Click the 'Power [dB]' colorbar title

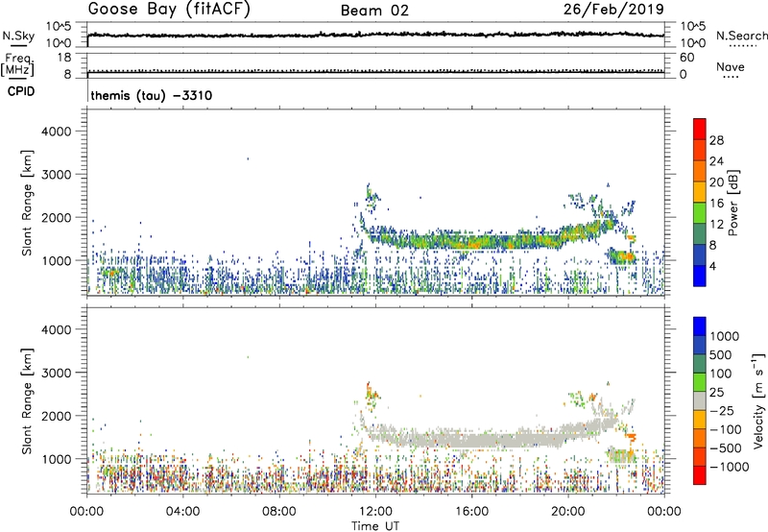click(x=733, y=203)
